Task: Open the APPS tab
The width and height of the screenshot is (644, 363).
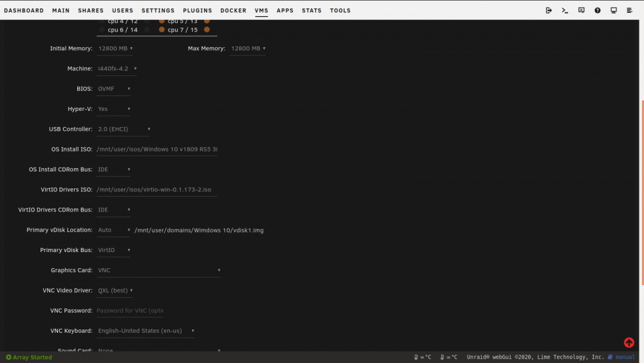Action: point(285,10)
